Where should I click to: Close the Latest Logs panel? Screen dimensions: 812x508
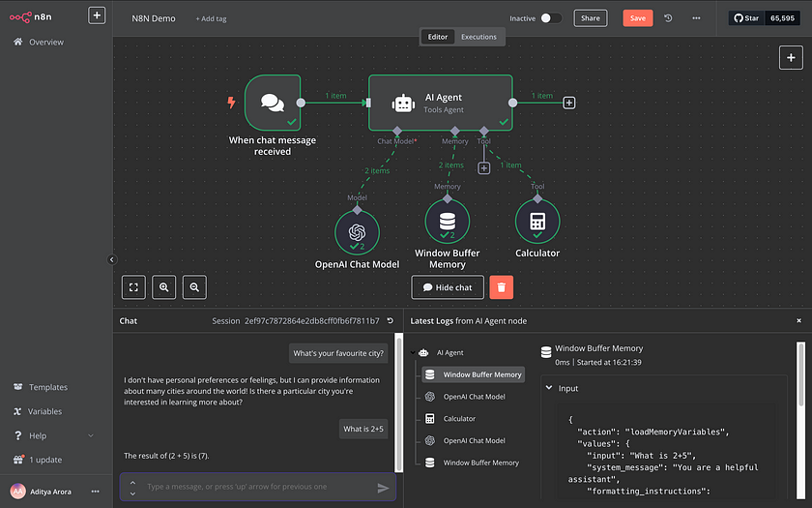[799, 321]
